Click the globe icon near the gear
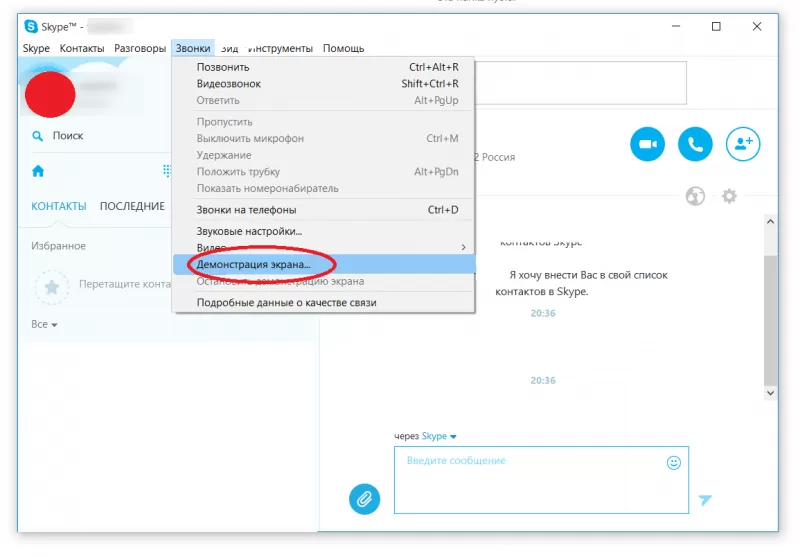Viewport: 800px width, 557px height. (695, 196)
